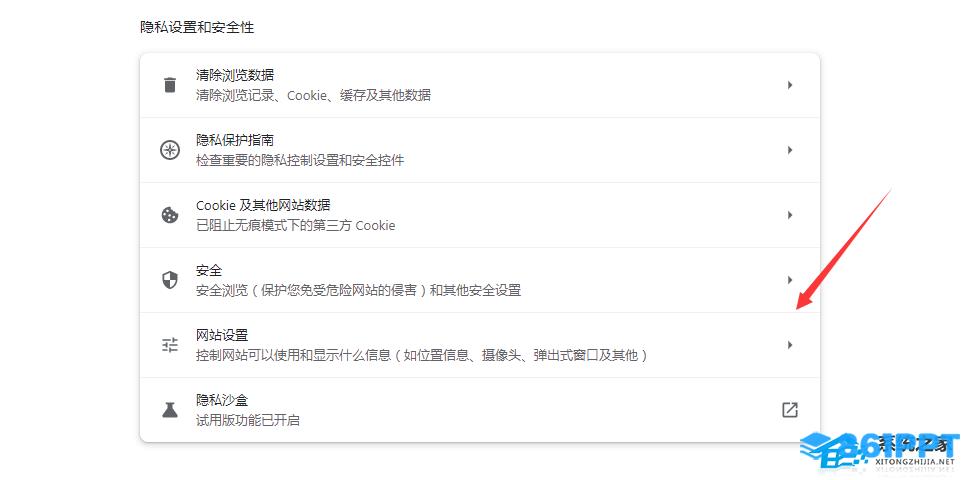Expand the 清除浏览数据 row arrow

click(790, 85)
